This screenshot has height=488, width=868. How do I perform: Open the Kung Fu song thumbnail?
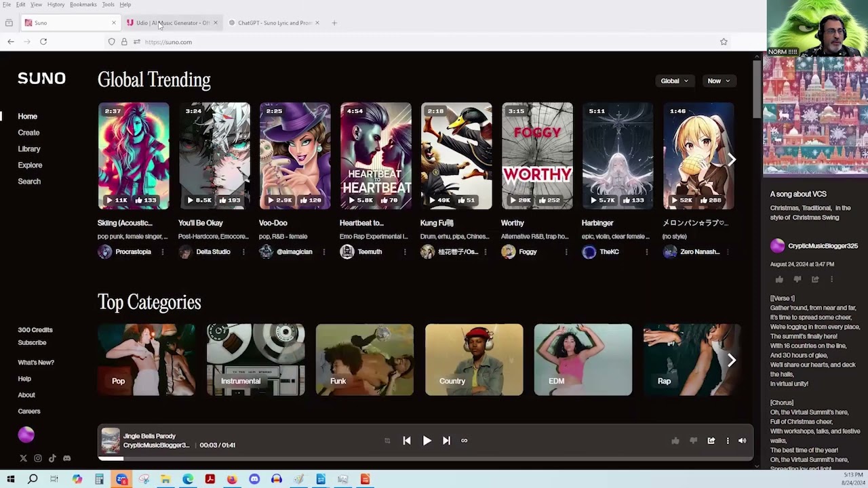pos(456,156)
